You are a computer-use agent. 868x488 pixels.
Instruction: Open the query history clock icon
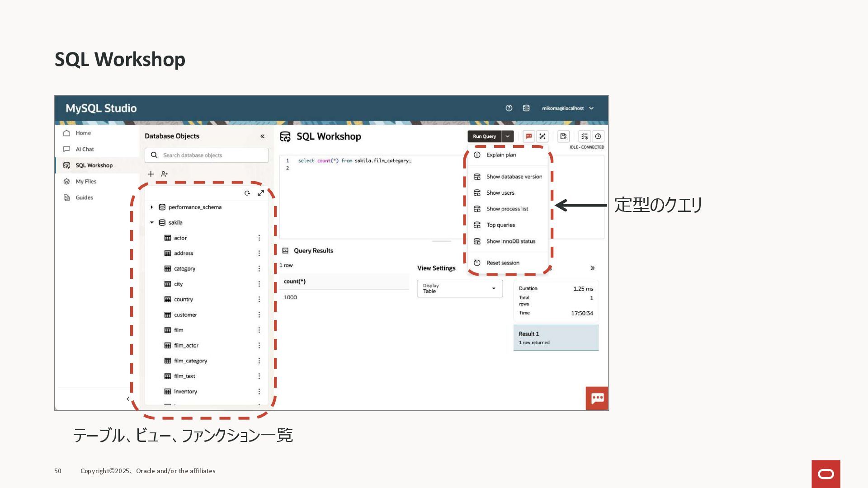[x=598, y=136]
